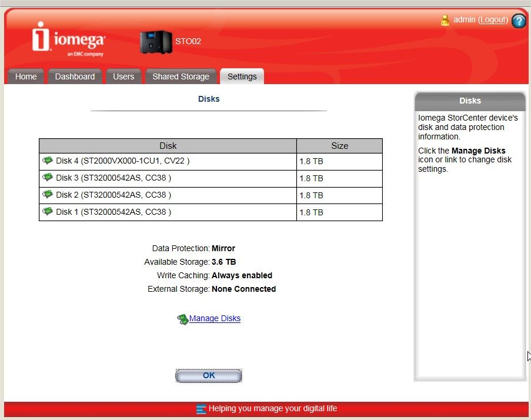Open the Manage Disks link
The width and height of the screenshot is (531, 420).
point(215,318)
